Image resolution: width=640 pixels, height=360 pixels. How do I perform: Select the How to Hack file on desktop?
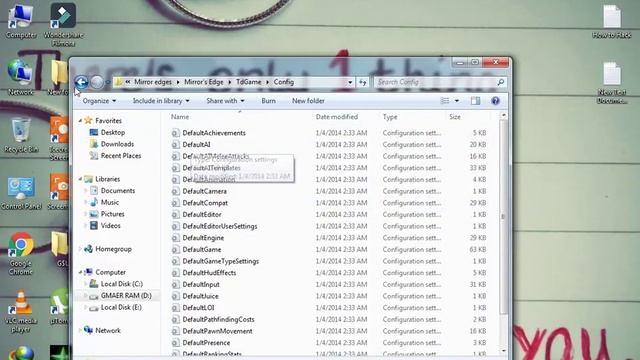click(611, 22)
